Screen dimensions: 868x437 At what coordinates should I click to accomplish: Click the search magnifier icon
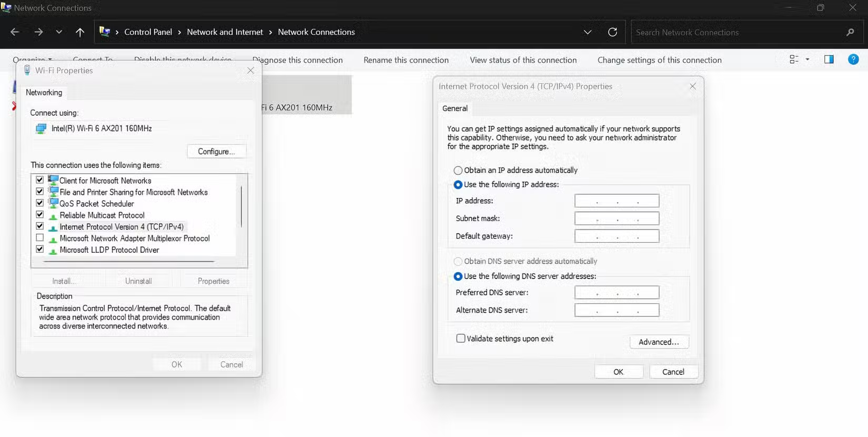coord(850,32)
